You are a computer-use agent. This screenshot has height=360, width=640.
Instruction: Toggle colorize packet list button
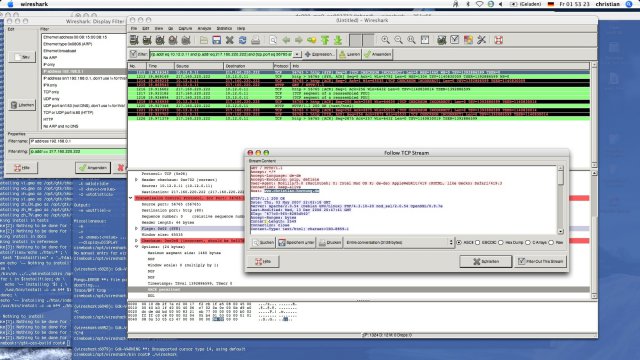(x=356, y=40)
